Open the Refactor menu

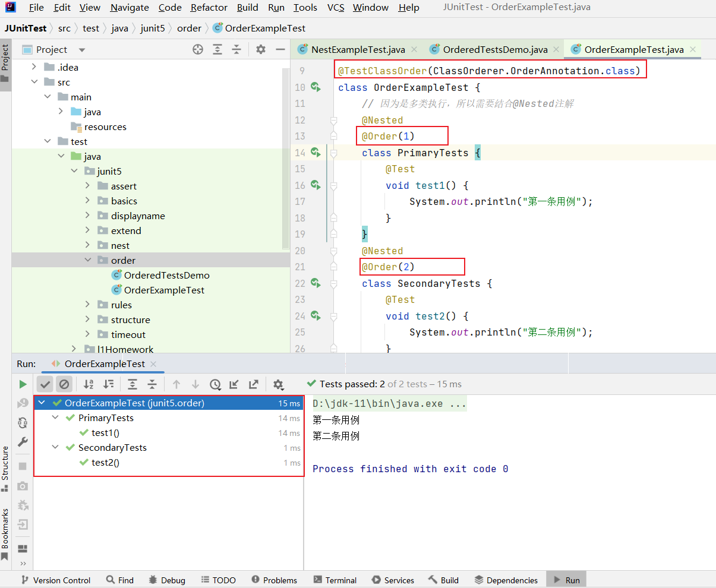click(x=209, y=8)
